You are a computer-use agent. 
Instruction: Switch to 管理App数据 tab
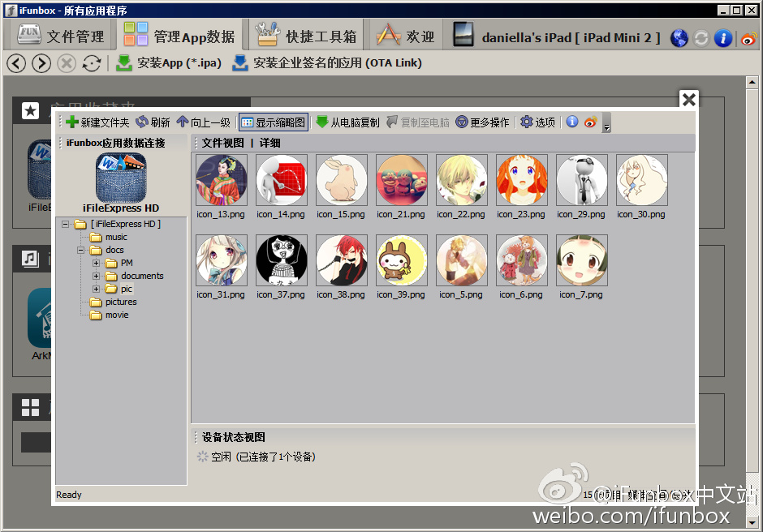pyautogui.click(x=179, y=35)
